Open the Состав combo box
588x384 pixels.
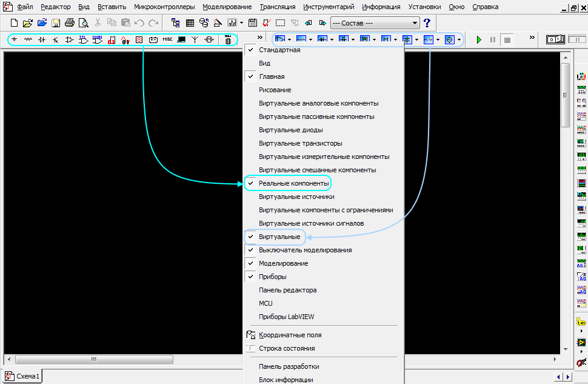(375, 23)
